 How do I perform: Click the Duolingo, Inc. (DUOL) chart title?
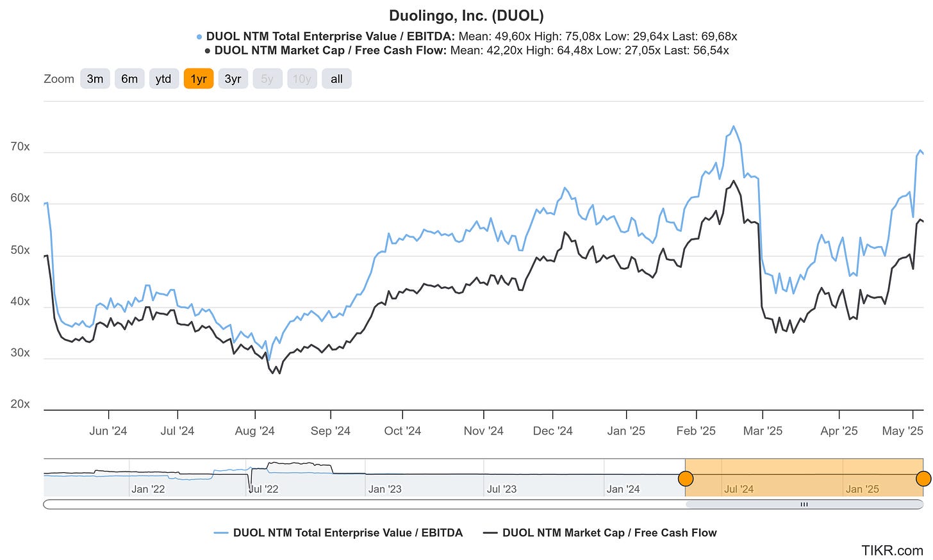tap(467, 15)
